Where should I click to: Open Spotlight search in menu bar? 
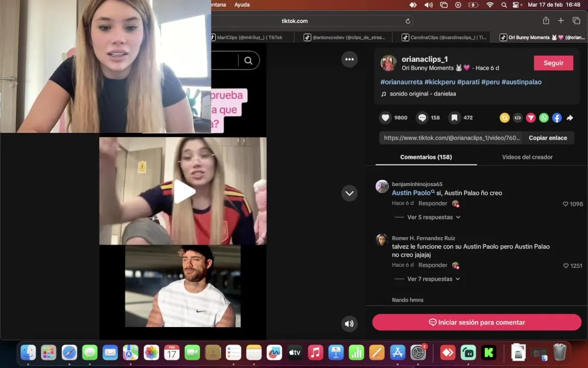point(504,5)
